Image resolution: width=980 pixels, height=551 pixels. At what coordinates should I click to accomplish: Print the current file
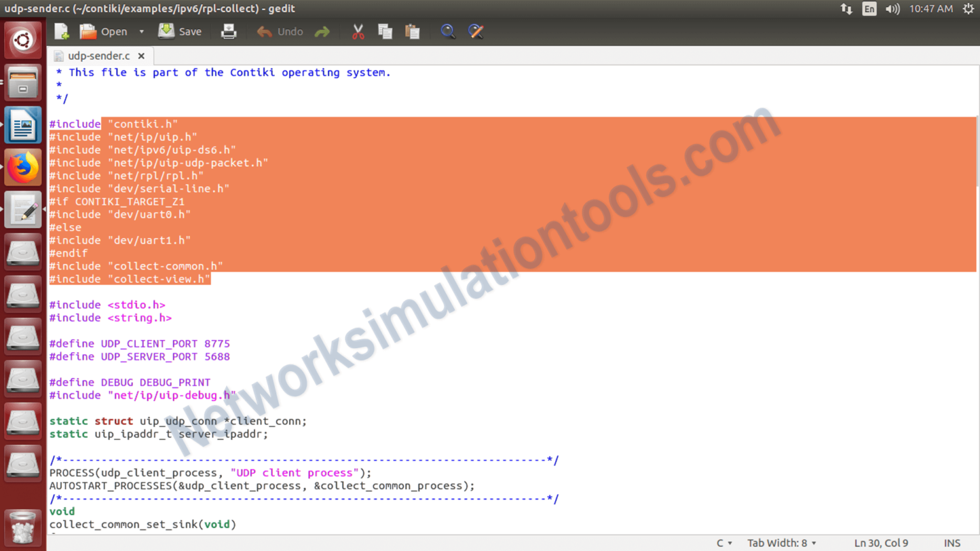click(x=228, y=31)
